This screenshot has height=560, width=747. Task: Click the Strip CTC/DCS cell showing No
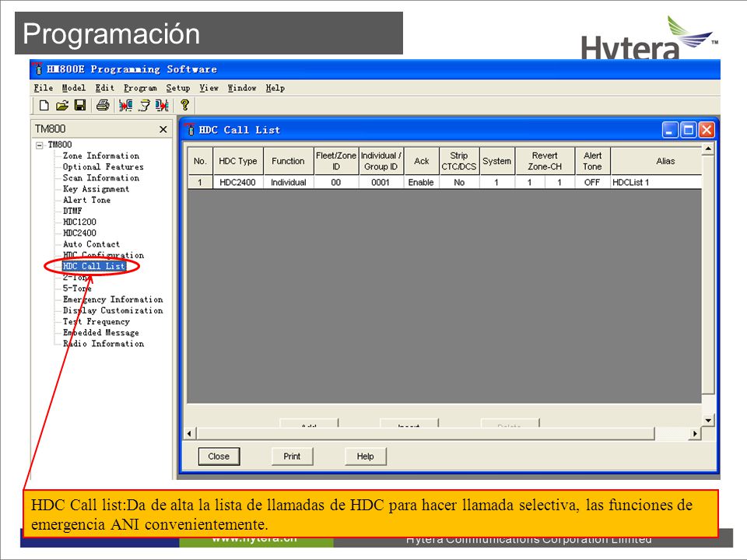click(459, 182)
